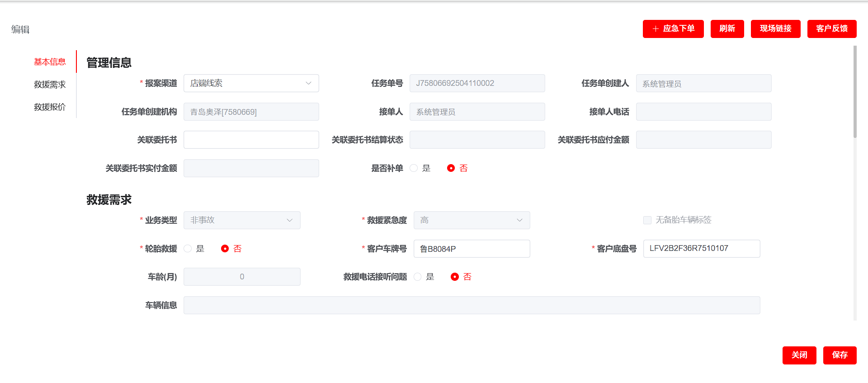The width and height of the screenshot is (868, 383).
Task: Close the editor with 关闭
Action: [x=799, y=355]
